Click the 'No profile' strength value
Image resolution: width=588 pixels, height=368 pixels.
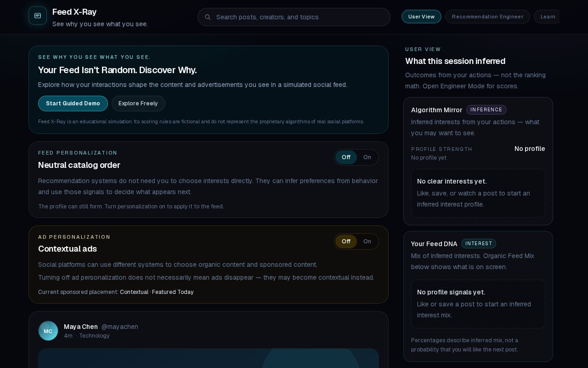point(530,149)
